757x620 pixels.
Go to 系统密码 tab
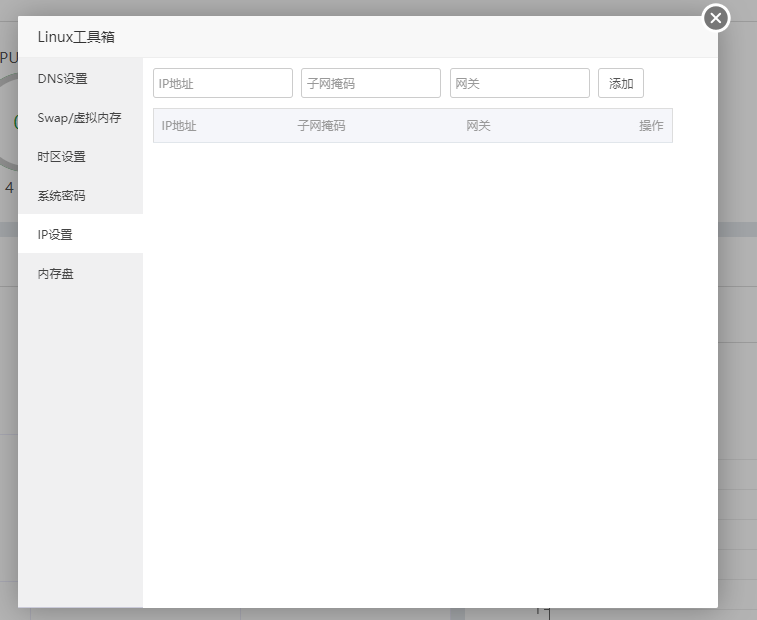click(81, 196)
